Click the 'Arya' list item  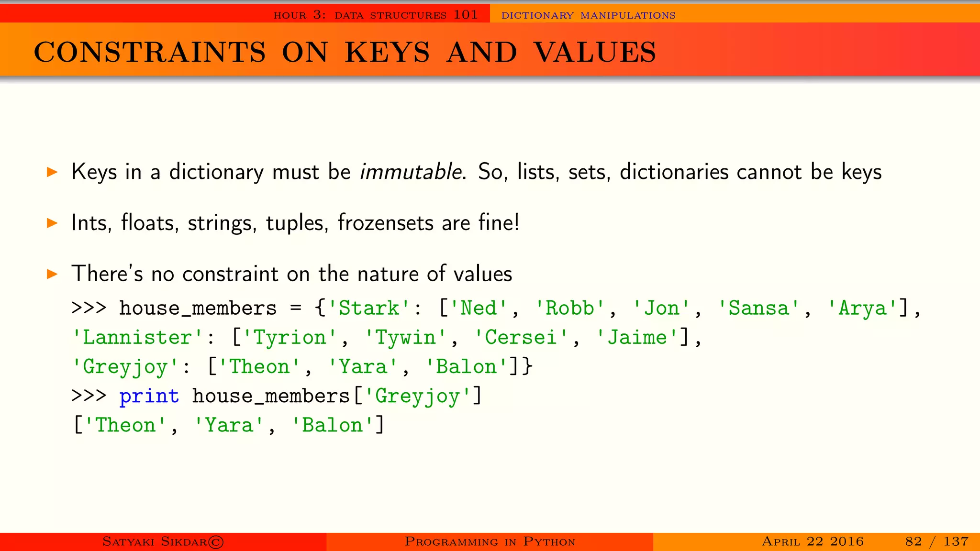pyautogui.click(x=862, y=308)
